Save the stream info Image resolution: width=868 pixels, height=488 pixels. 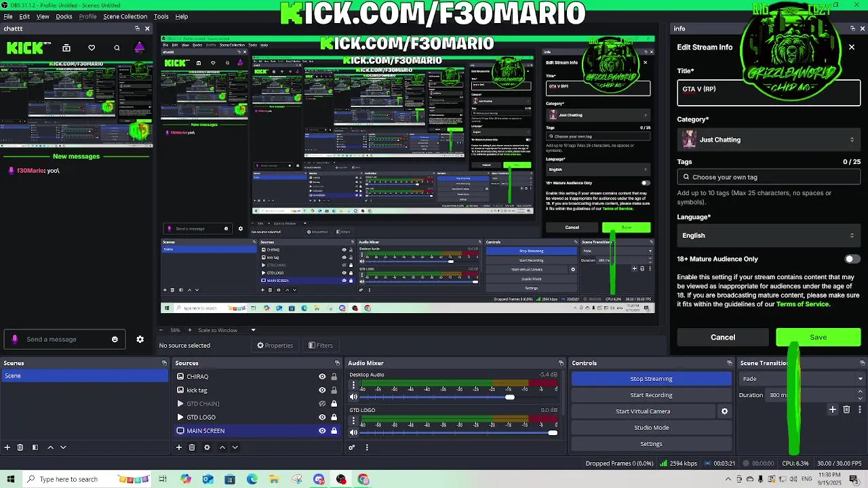(x=818, y=338)
